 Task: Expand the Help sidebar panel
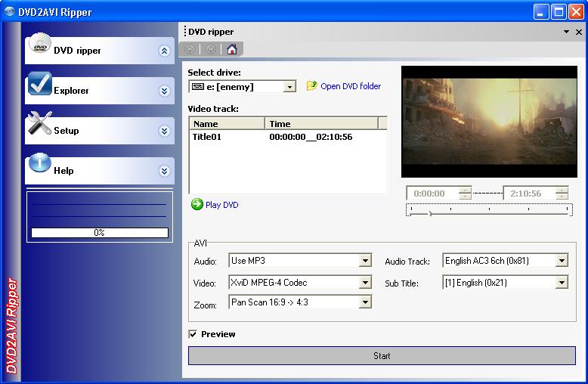(x=164, y=171)
